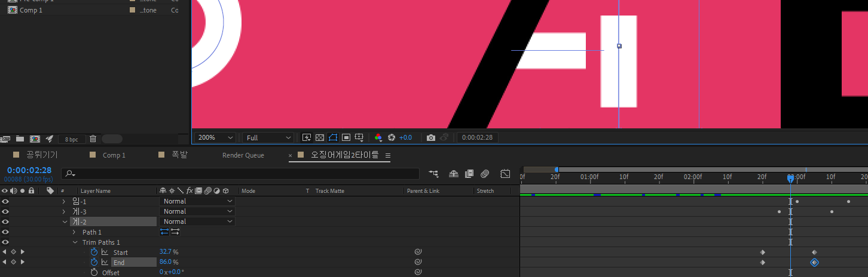Click the Show Snapshot icon
This screenshot has height=277, width=868.
pyautogui.click(x=444, y=137)
